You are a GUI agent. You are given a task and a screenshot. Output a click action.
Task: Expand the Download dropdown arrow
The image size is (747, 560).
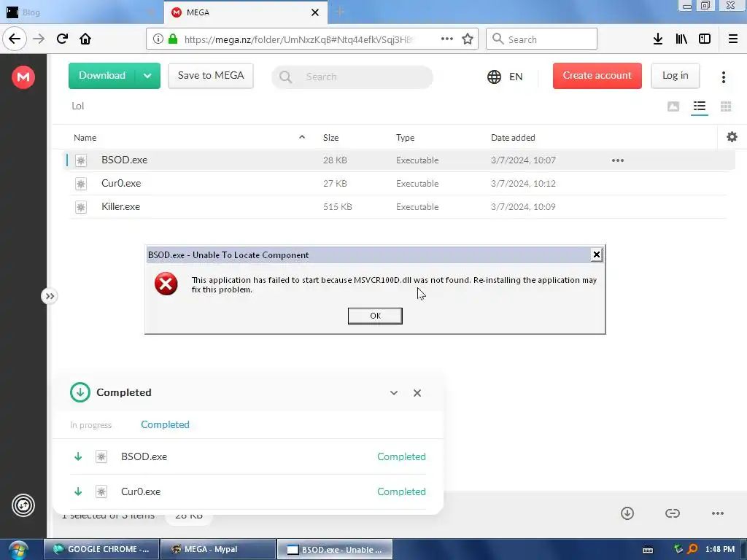[147, 76]
